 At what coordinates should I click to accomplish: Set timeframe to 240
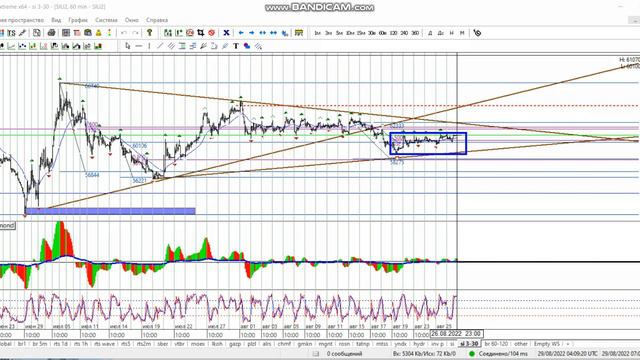(x=404, y=33)
